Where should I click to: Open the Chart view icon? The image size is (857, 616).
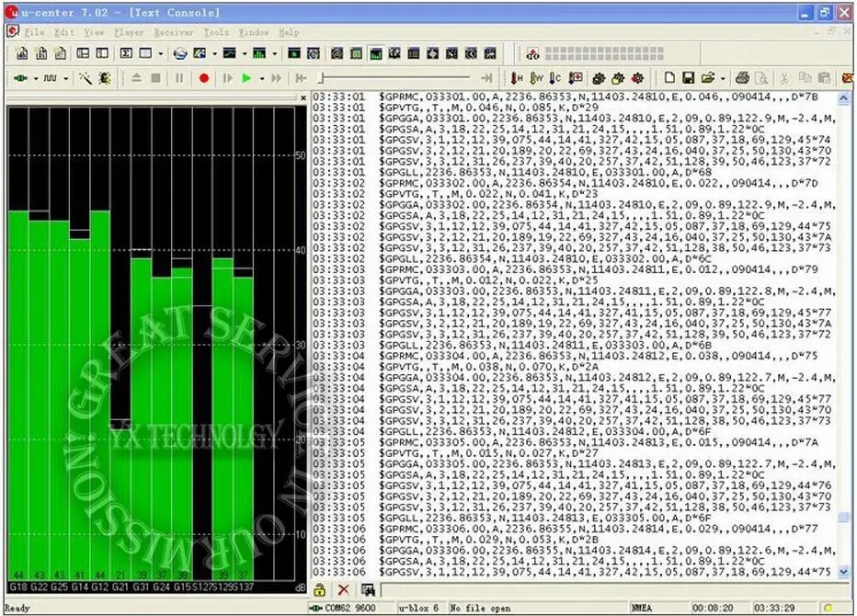click(x=230, y=53)
